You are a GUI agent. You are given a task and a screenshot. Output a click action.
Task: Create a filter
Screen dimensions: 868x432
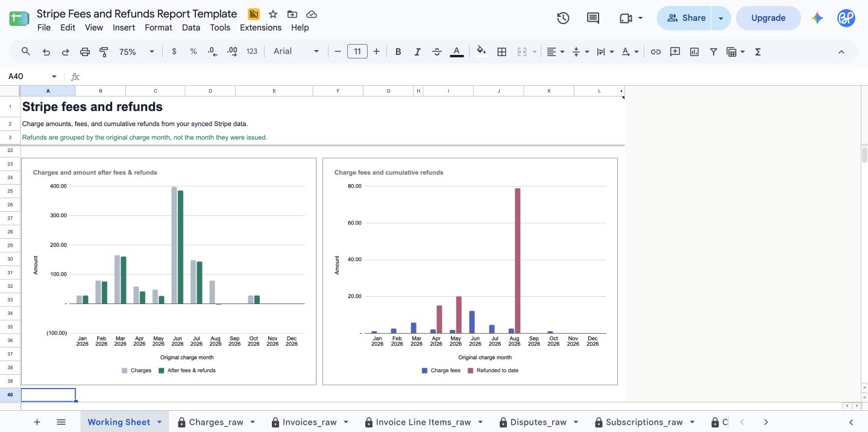click(x=714, y=52)
